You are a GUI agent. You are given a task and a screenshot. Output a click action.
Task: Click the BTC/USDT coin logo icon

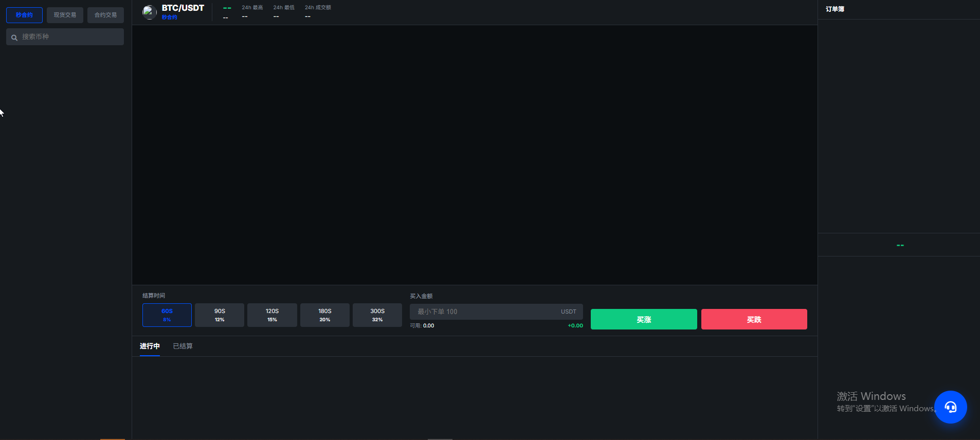pyautogui.click(x=149, y=12)
